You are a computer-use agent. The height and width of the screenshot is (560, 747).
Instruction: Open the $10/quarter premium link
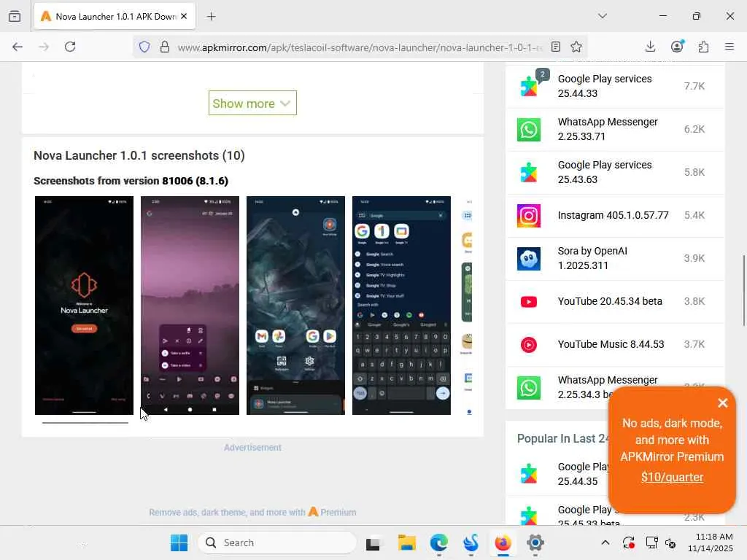(x=672, y=477)
